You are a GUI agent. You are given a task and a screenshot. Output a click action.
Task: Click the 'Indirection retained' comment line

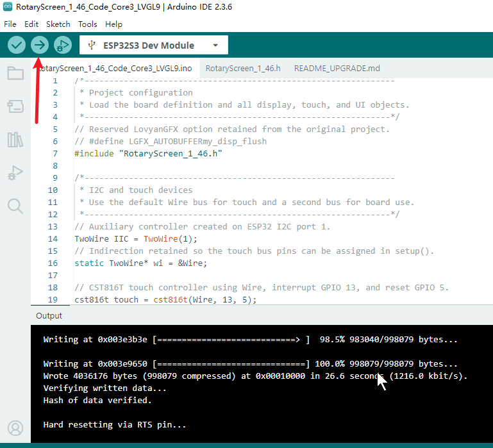(x=254, y=251)
